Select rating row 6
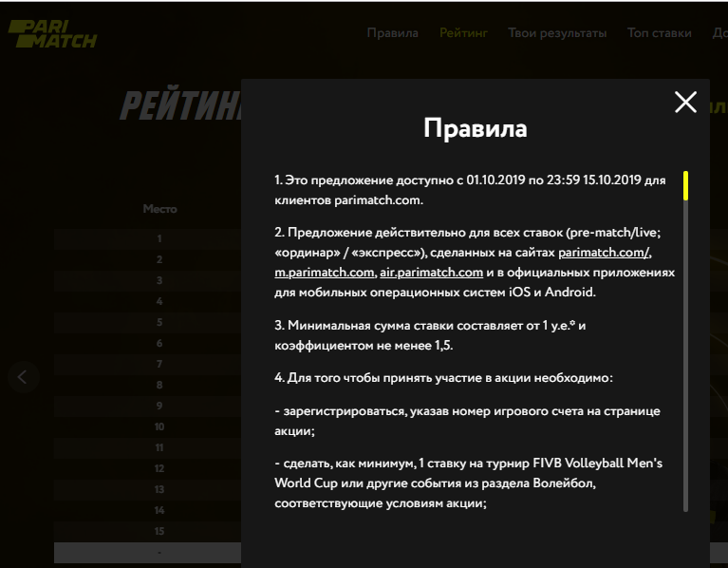 coord(148,343)
